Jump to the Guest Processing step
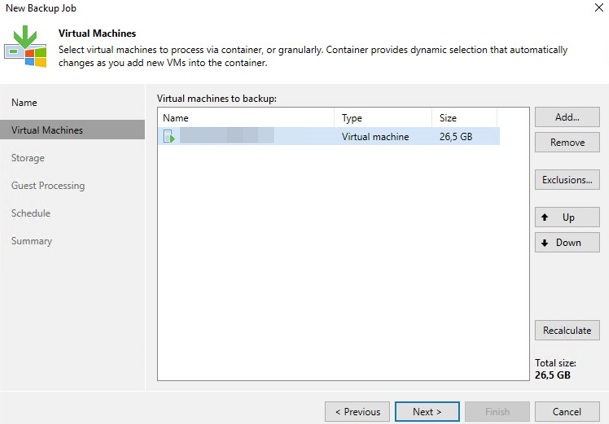This screenshot has height=424, width=609. pyautogui.click(x=48, y=186)
